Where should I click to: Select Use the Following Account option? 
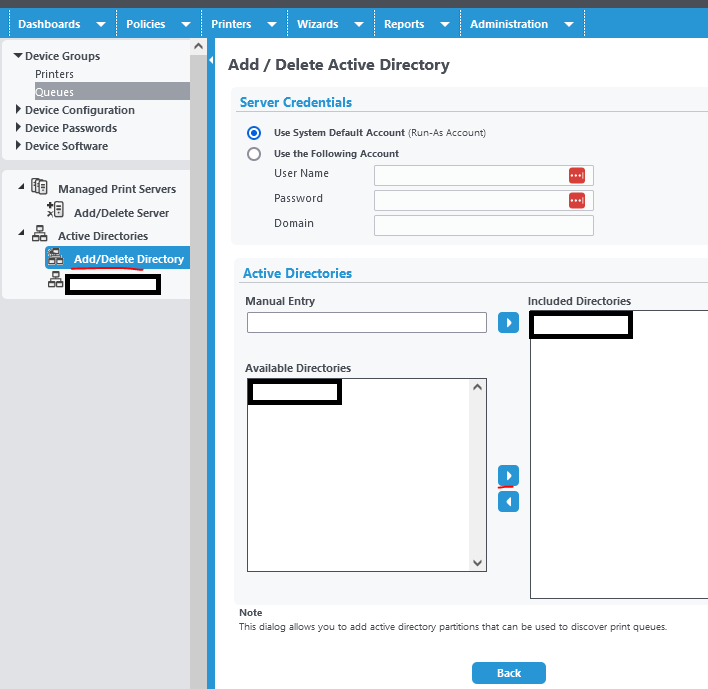tap(254, 154)
